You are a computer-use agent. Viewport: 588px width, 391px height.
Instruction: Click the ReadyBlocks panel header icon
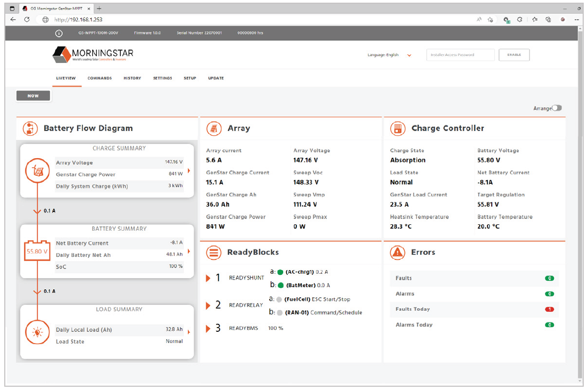[x=214, y=252]
